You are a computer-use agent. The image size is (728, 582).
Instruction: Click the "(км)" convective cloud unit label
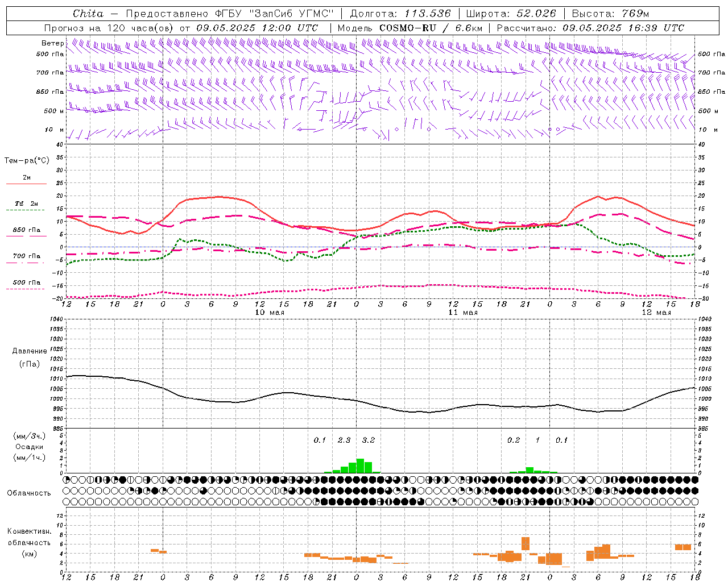click(x=30, y=554)
